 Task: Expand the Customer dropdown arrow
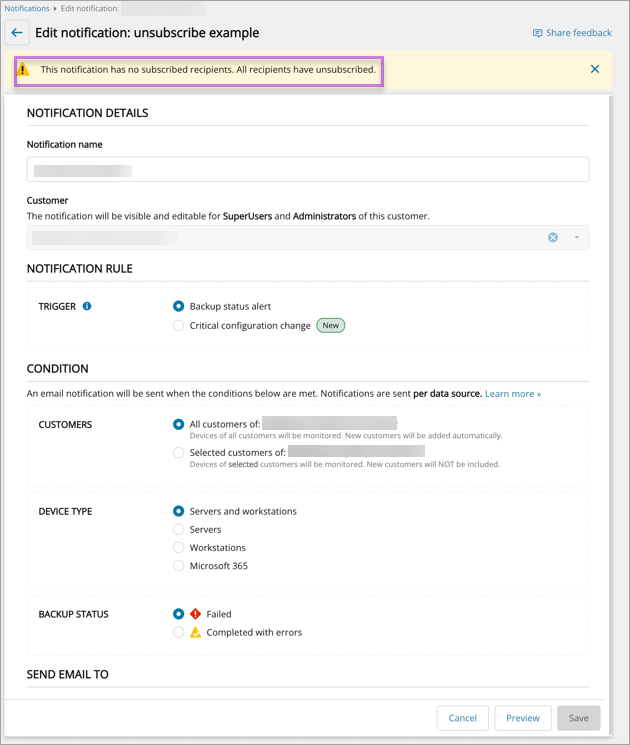tap(577, 237)
